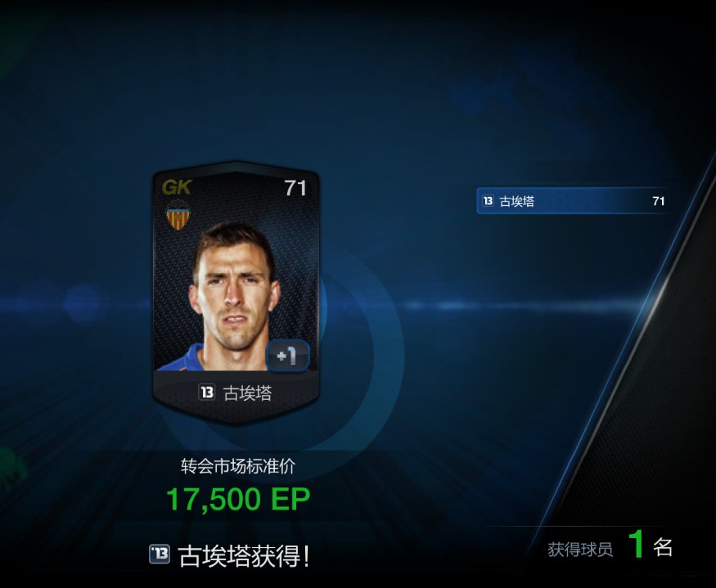716x588 pixels.
Task: Click the 获得球员 label
Action: coord(580,550)
